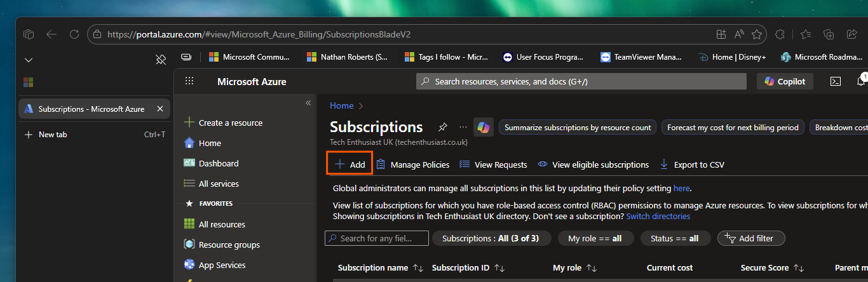Image resolution: width=868 pixels, height=282 pixels.
Task: Click Export to CSV
Action: coord(691,164)
